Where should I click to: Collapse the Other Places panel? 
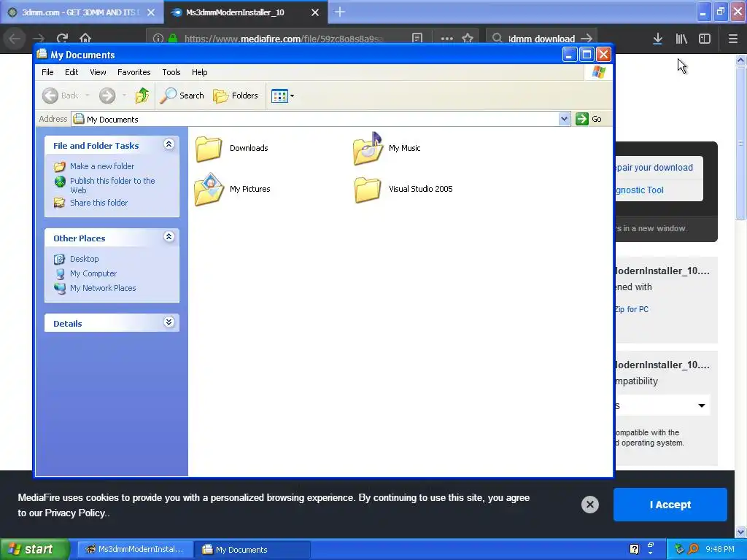pos(169,237)
